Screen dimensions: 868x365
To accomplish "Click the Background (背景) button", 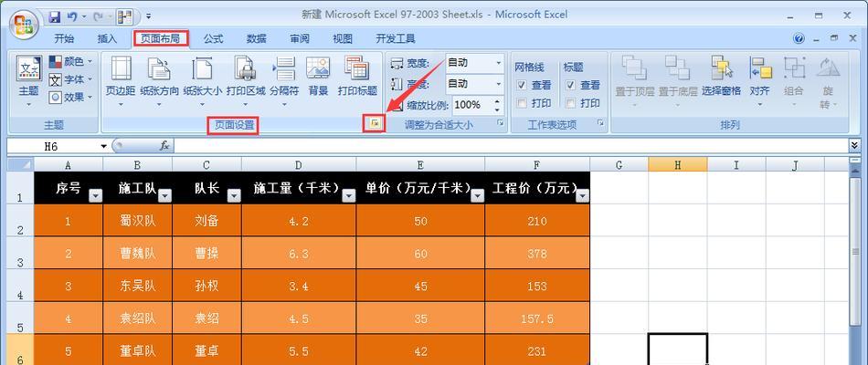I will (x=318, y=77).
